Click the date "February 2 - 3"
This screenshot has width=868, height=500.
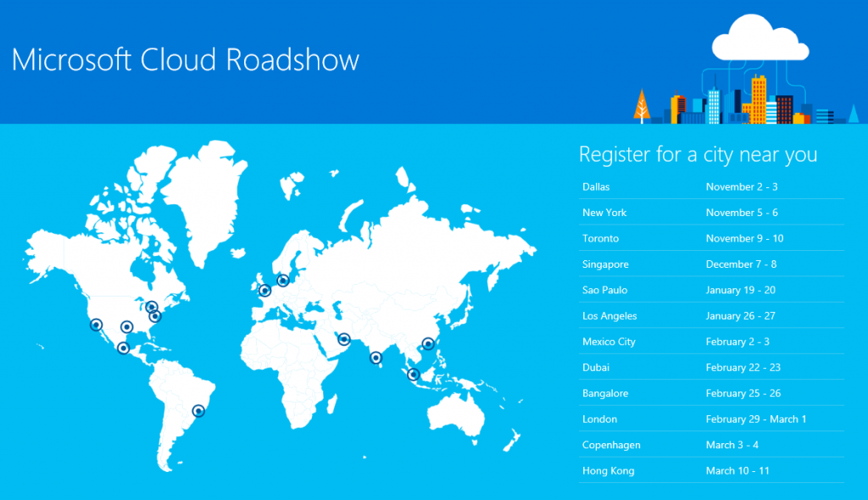point(737,342)
